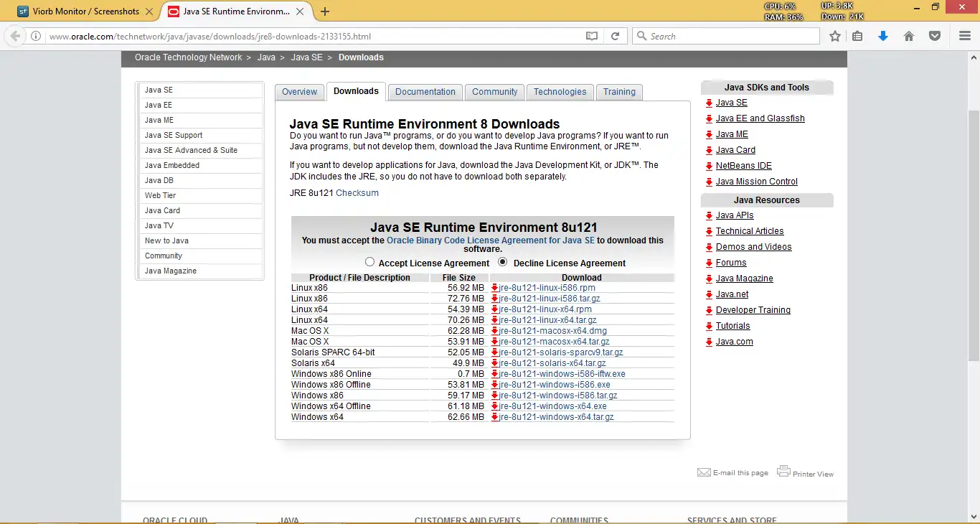Click the 0.7 MB file size cell

(x=471, y=374)
